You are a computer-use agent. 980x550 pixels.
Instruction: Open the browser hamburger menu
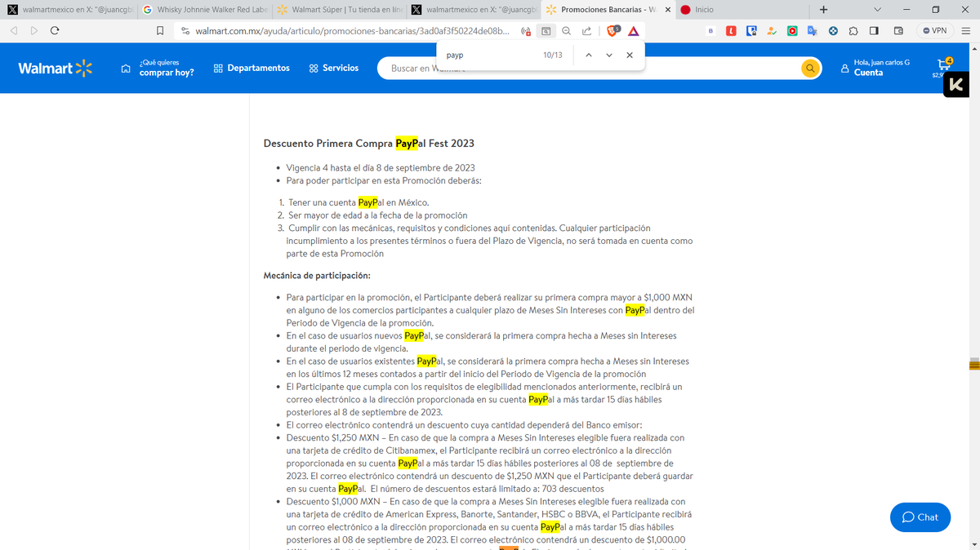pos(965,31)
